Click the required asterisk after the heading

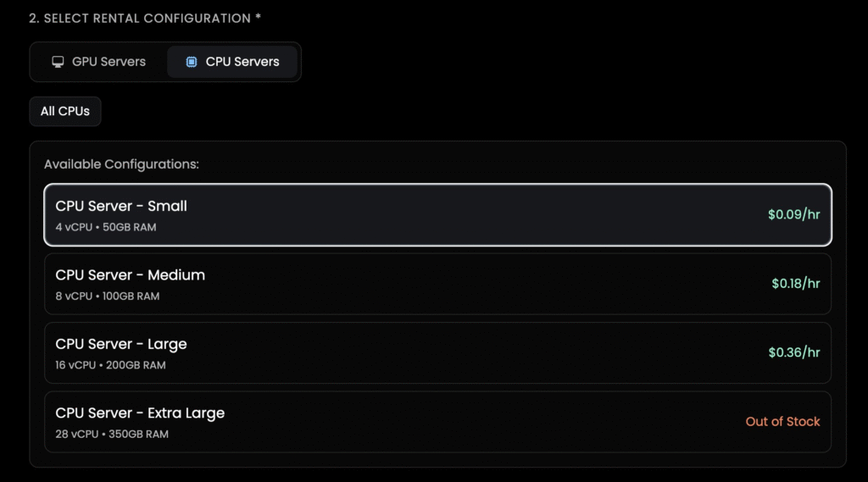(x=258, y=17)
